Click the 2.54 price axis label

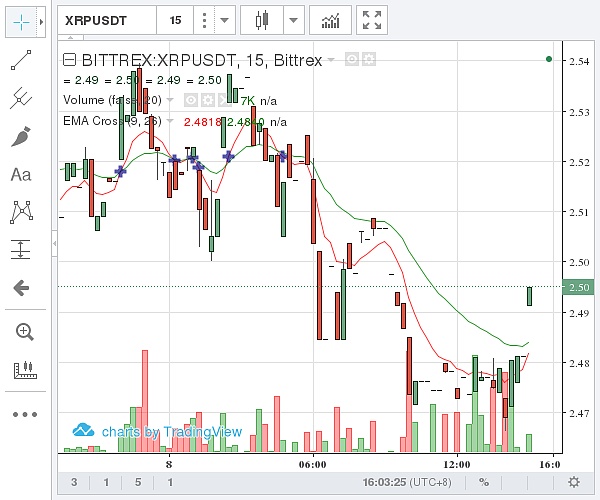579,61
